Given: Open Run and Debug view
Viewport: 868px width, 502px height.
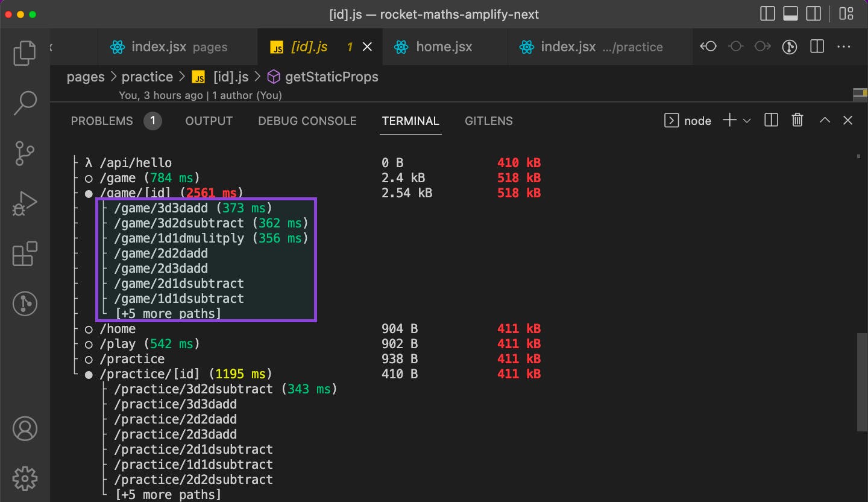Looking at the screenshot, I should [25, 203].
